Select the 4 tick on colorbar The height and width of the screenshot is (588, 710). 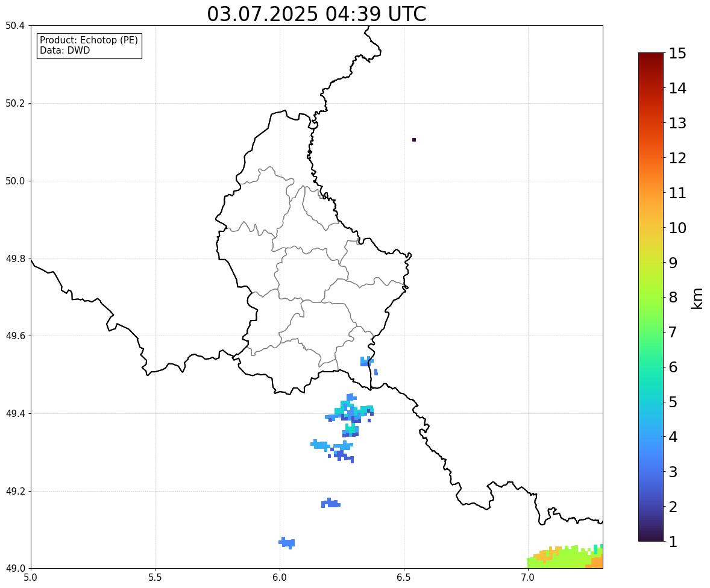point(673,437)
